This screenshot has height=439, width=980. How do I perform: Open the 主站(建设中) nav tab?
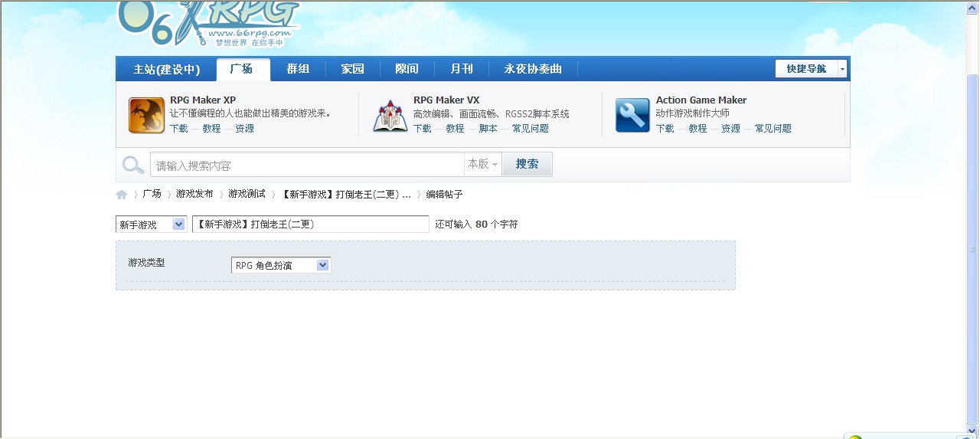pyautogui.click(x=166, y=69)
